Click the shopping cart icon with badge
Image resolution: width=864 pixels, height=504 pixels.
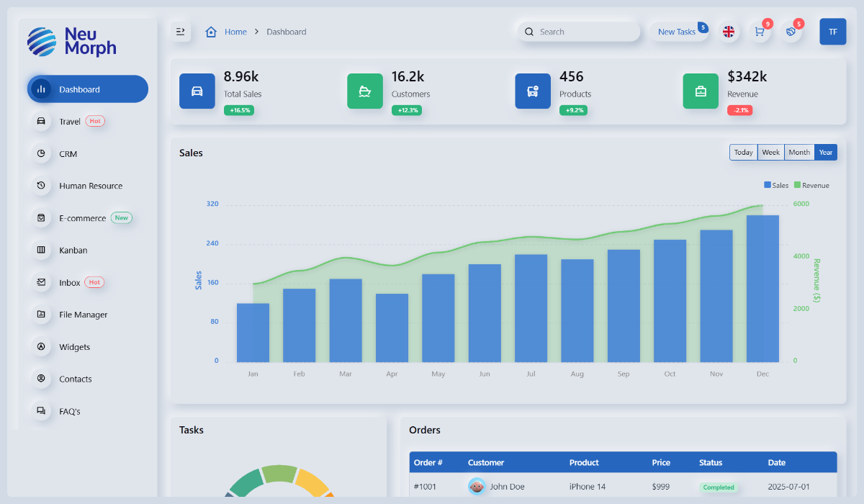tap(759, 32)
